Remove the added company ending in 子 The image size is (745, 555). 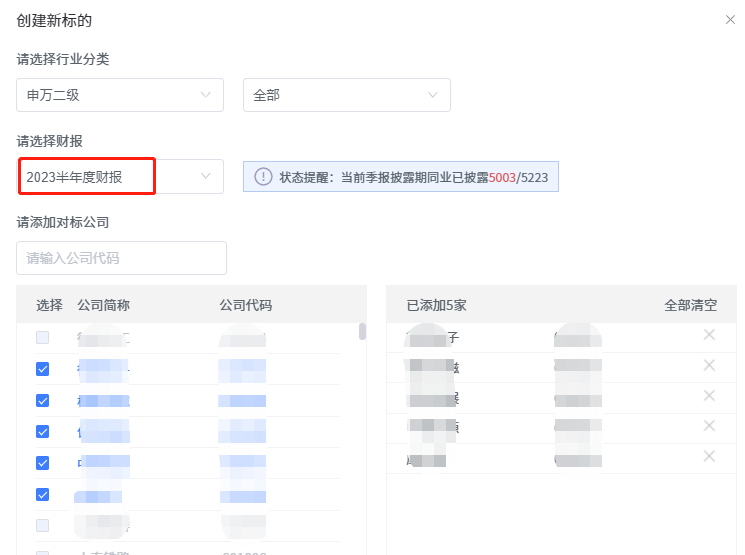(x=709, y=335)
